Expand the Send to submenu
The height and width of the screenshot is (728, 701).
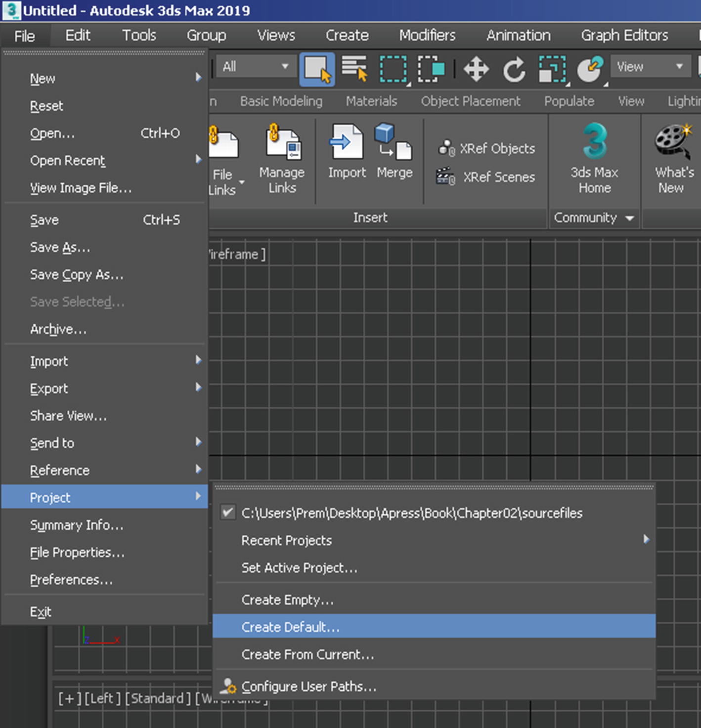point(198,442)
